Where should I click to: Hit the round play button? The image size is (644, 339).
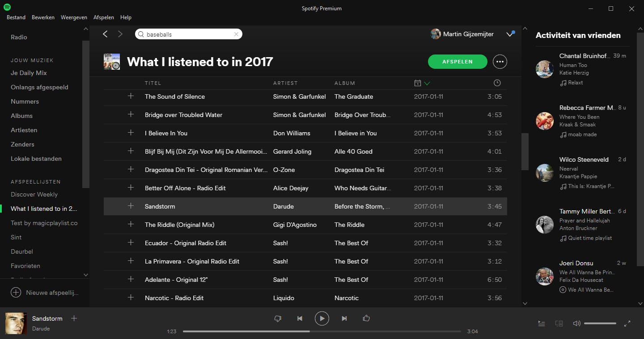click(x=322, y=318)
